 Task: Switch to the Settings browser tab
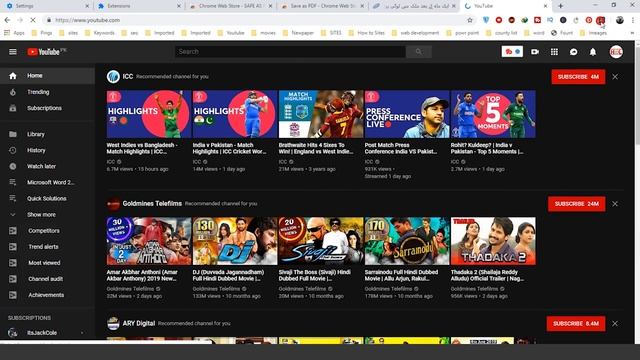(46, 6)
